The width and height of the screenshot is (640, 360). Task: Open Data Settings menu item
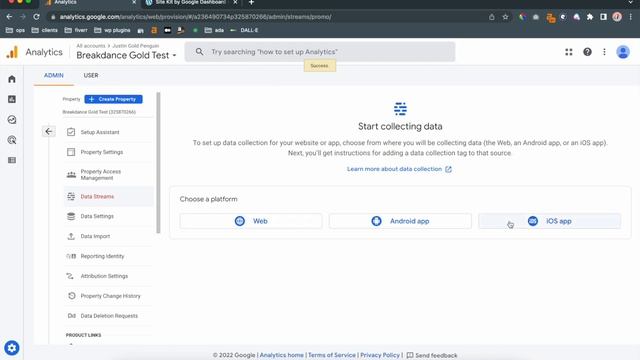point(109,216)
